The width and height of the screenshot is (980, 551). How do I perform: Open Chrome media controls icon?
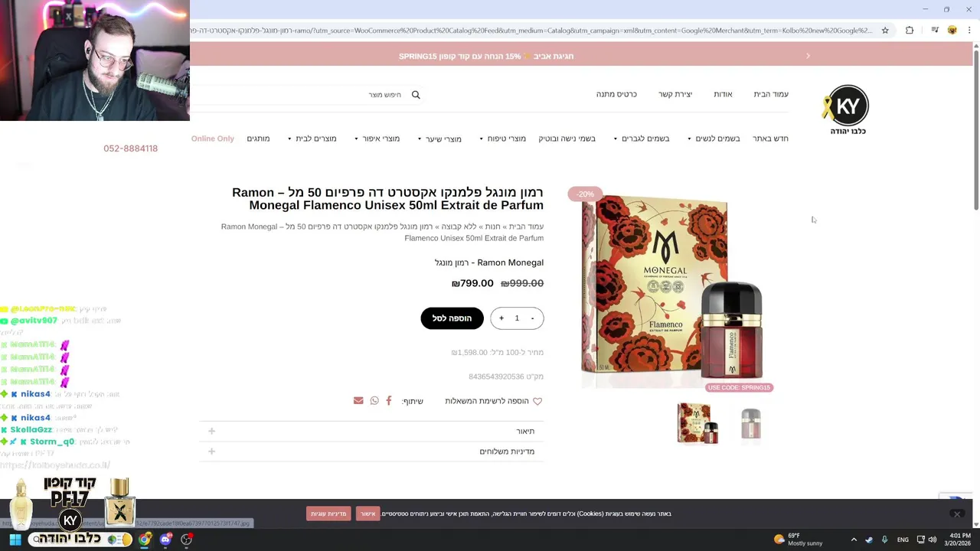click(x=935, y=31)
